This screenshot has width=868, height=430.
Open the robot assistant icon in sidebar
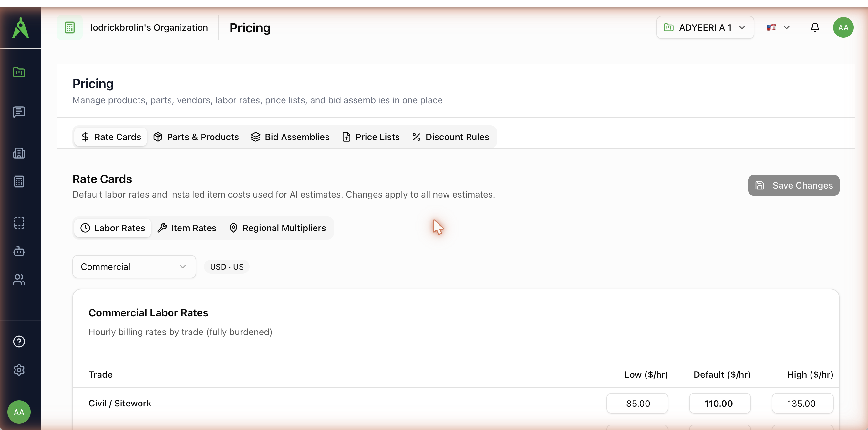(19, 251)
